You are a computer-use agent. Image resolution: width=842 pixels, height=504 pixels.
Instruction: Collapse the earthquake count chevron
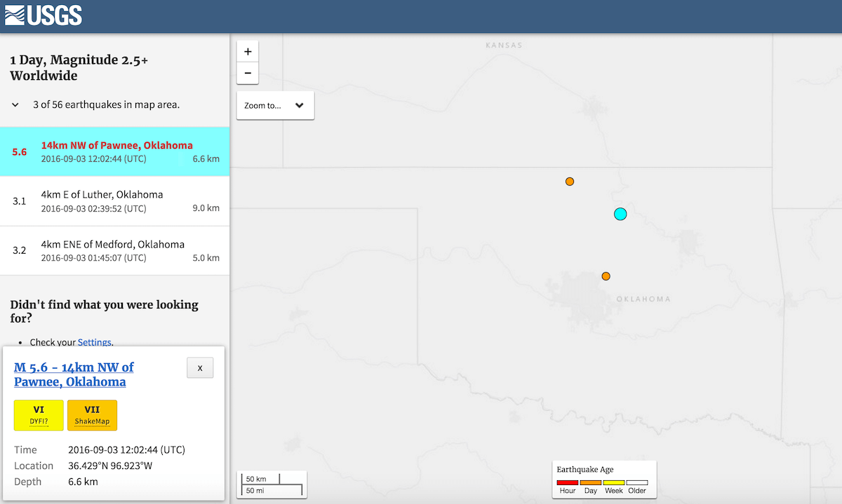click(x=15, y=105)
